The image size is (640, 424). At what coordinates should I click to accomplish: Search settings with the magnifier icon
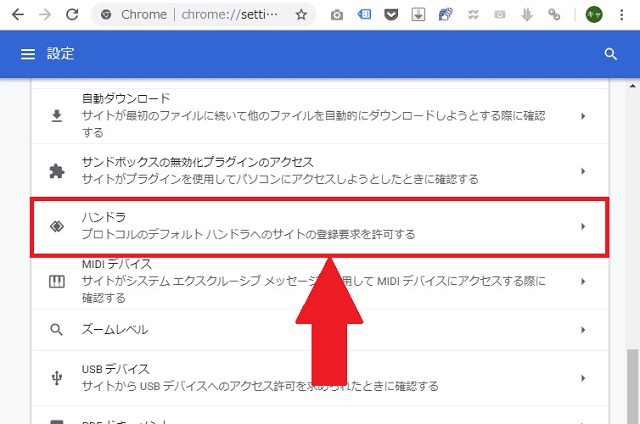pyautogui.click(x=611, y=54)
